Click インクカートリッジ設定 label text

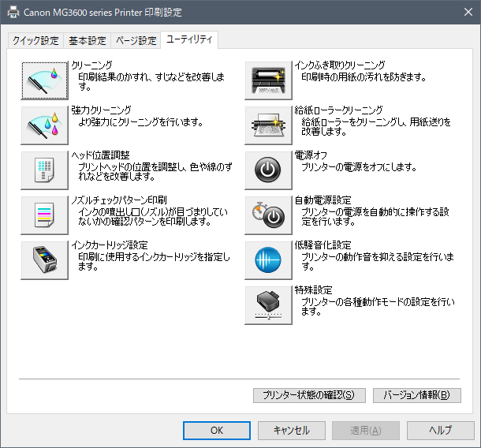110,245
